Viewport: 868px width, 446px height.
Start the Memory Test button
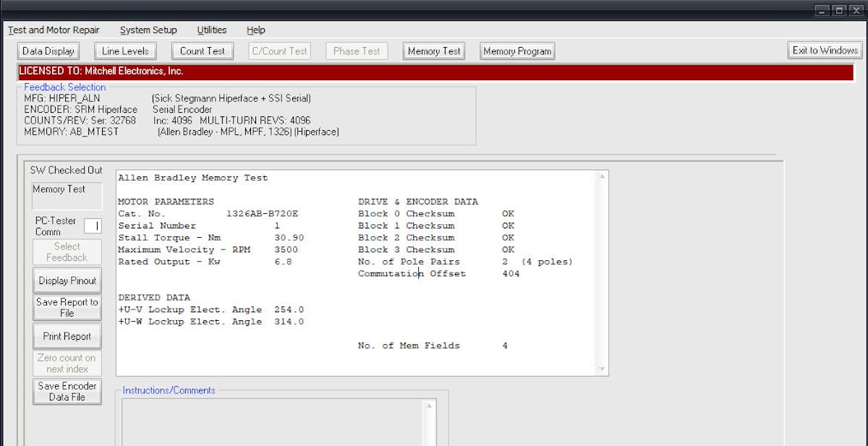434,51
